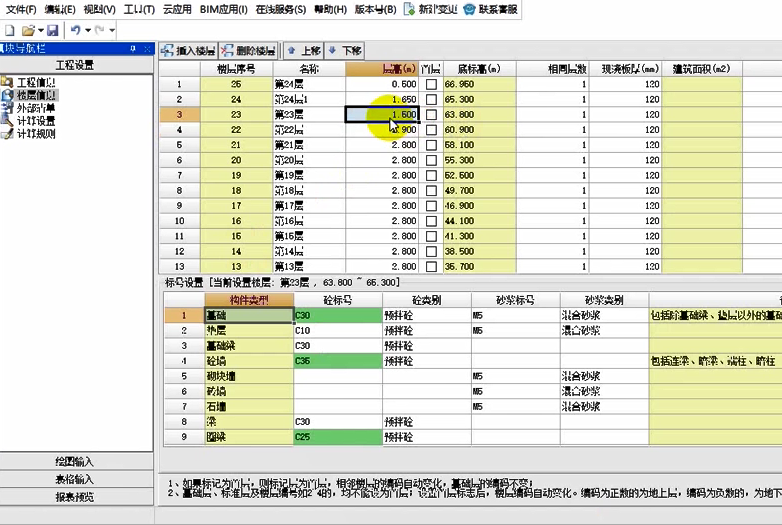
Task: Click the Open folder icon
Action: click(x=27, y=31)
